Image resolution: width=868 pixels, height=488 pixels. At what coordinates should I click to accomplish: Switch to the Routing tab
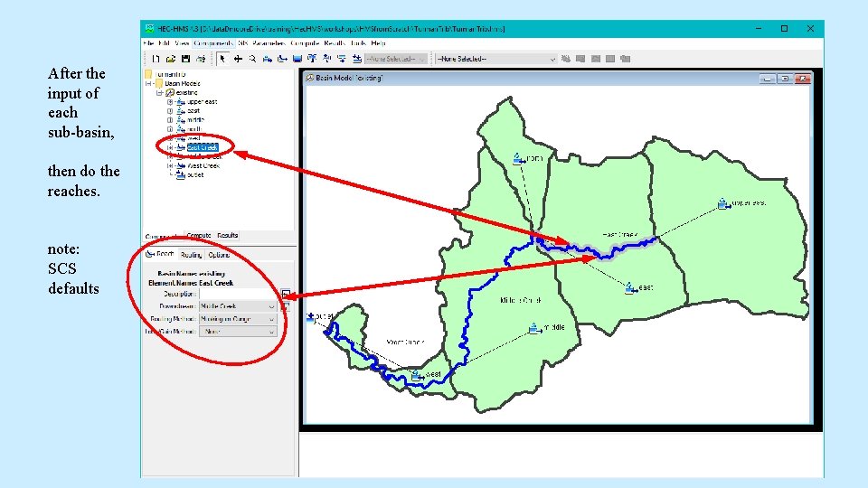coord(191,255)
